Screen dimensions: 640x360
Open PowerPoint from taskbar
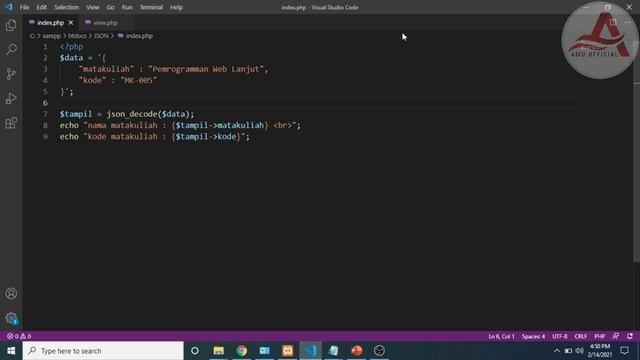point(356,351)
